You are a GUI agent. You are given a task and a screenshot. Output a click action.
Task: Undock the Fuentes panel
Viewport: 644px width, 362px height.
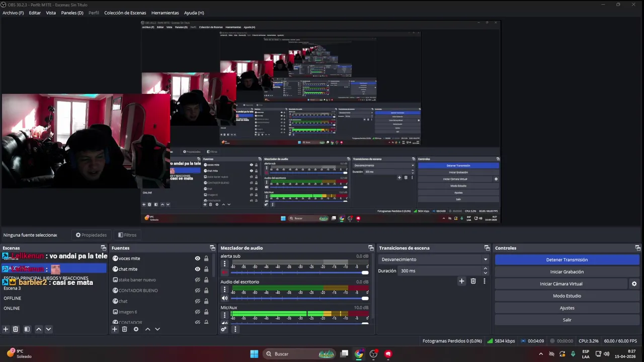tap(212, 248)
